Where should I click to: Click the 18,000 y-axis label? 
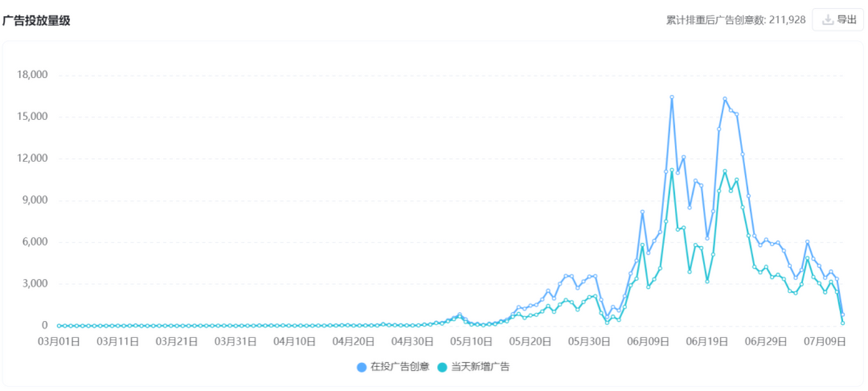click(32, 75)
